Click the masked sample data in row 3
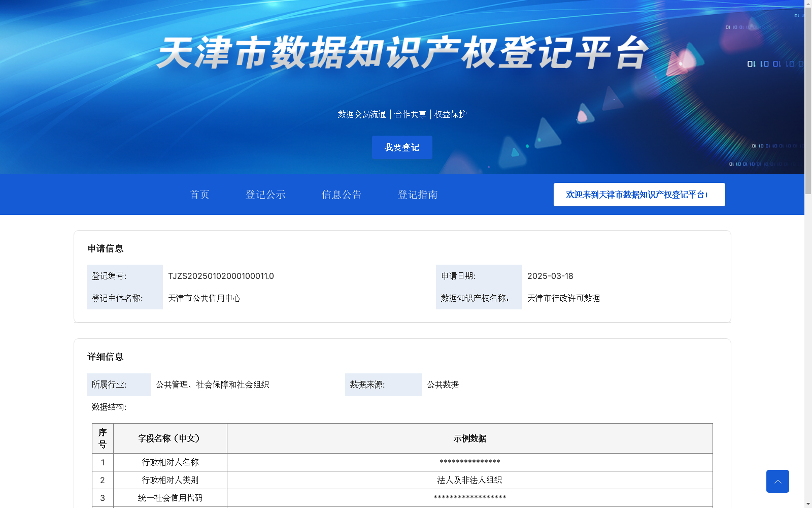 tap(470, 498)
